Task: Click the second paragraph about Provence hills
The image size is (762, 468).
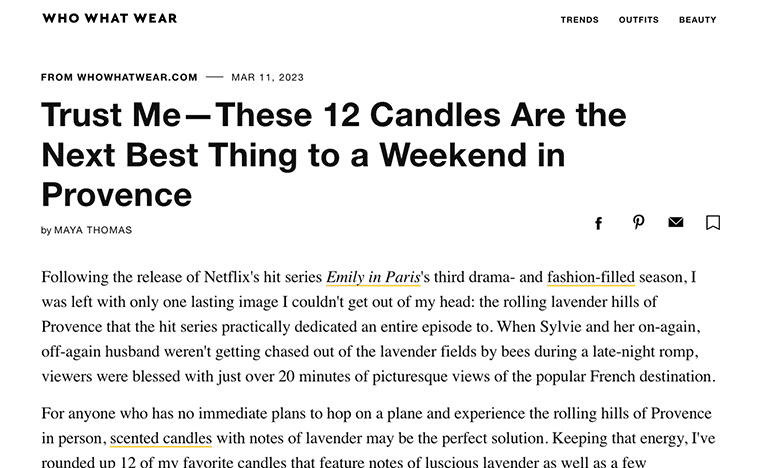Action: click(x=379, y=437)
